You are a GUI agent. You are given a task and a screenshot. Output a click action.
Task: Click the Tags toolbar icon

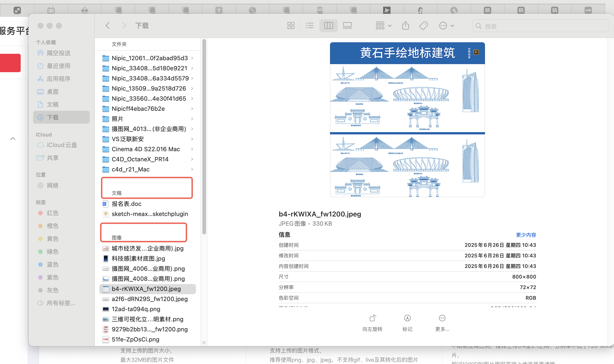pos(424,26)
